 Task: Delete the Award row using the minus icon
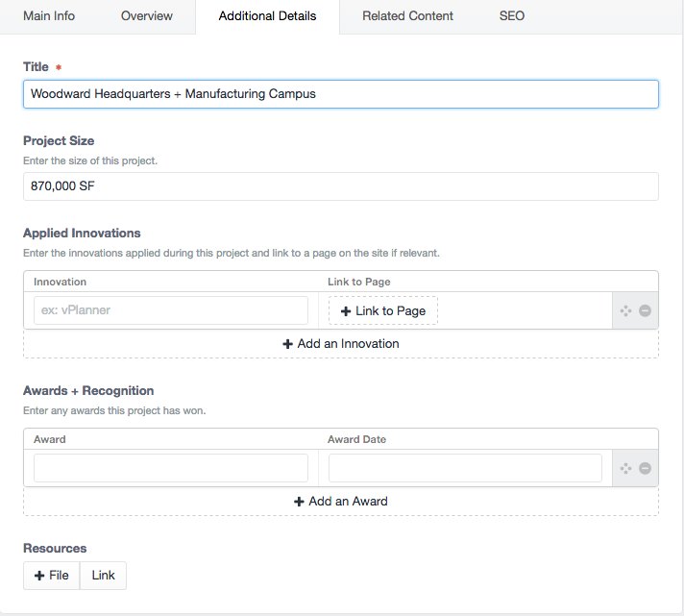pyautogui.click(x=645, y=468)
